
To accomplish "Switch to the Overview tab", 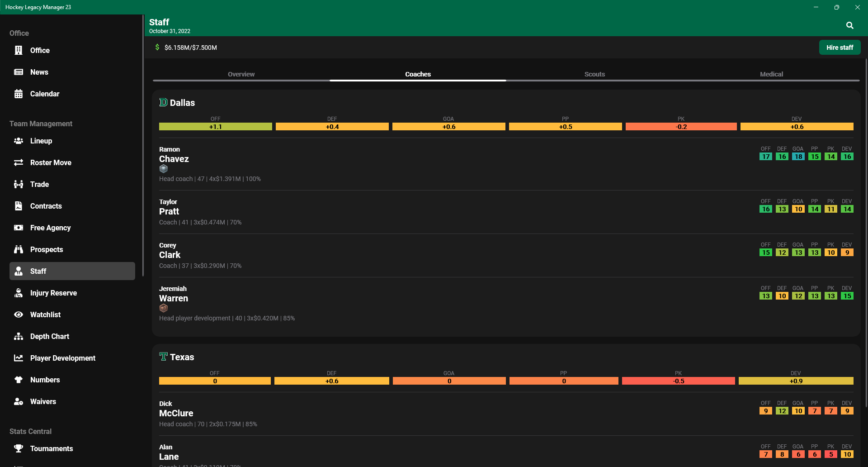I will point(241,74).
